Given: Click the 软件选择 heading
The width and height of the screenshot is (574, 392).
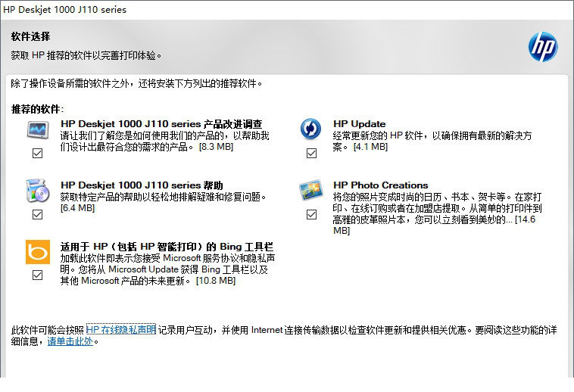Looking at the screenshot, I should pyautogui.click(x=30, y=36).
